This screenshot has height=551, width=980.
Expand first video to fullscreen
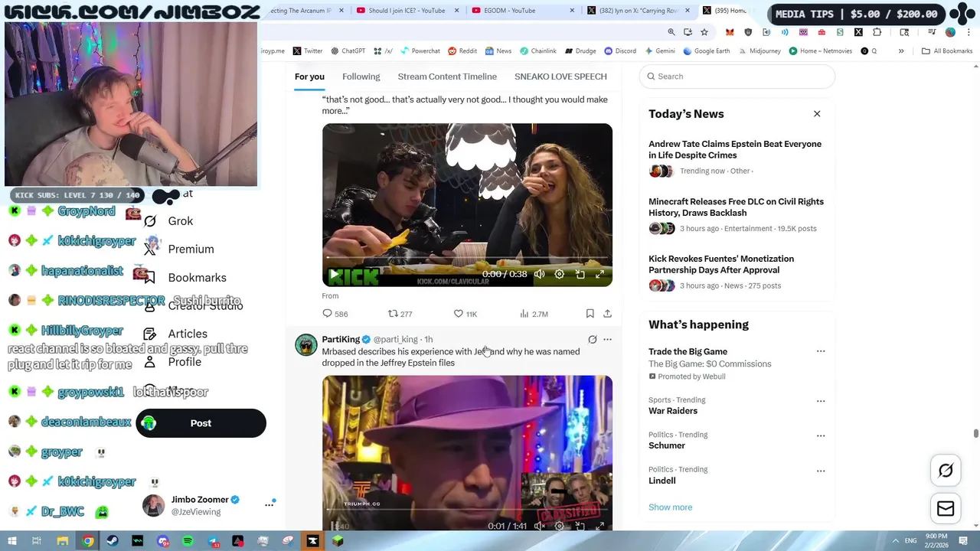click(x=600, y=274)
